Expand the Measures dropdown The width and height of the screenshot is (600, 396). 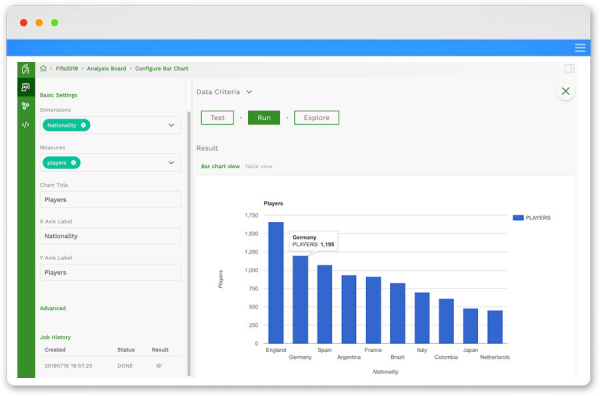171,163
